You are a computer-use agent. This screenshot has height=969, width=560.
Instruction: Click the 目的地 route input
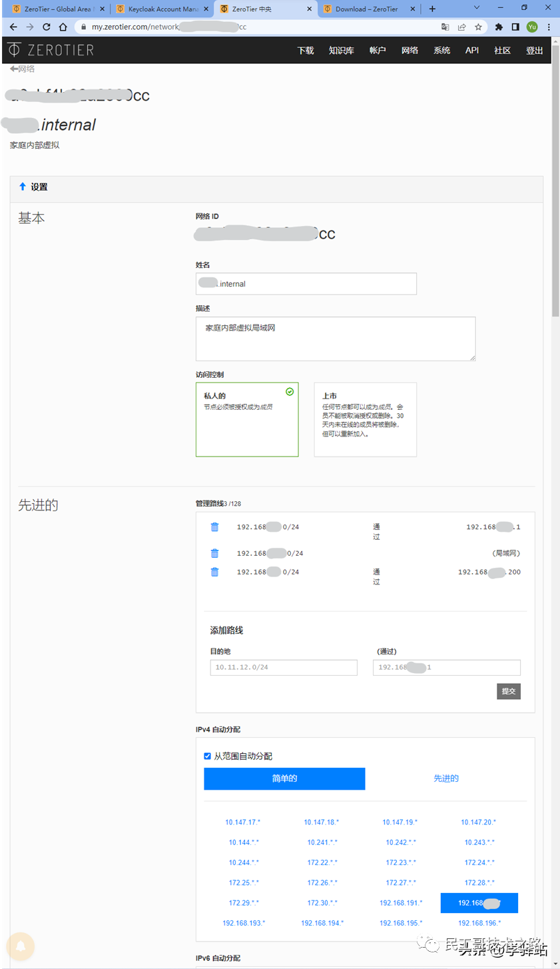[x=284, y=667]
